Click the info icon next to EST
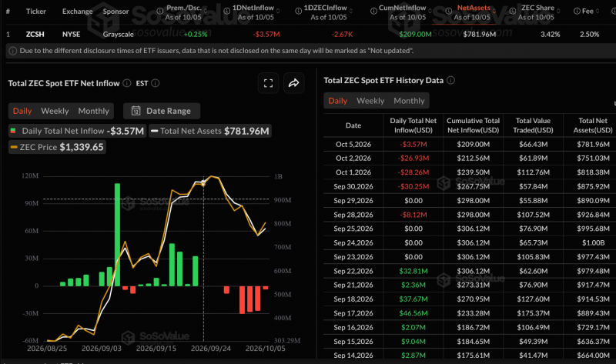Image resolution: width=616 pixels, height=364 pixels. click(156, 83)
